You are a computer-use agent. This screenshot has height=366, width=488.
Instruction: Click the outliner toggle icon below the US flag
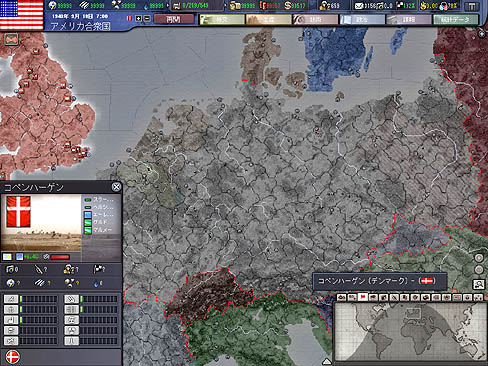[x=11, y=40]
